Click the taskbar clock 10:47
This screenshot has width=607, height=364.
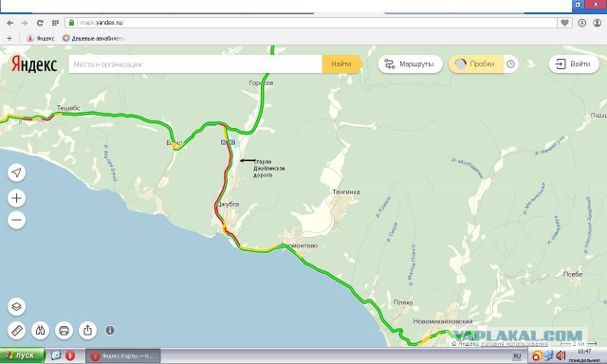coord(584,352)
